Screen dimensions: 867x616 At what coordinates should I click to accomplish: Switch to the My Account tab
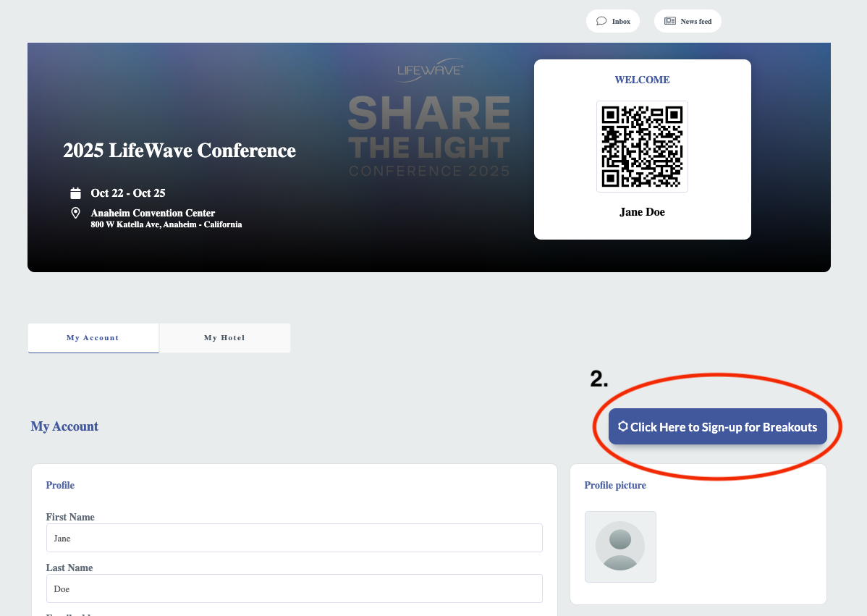93,338
